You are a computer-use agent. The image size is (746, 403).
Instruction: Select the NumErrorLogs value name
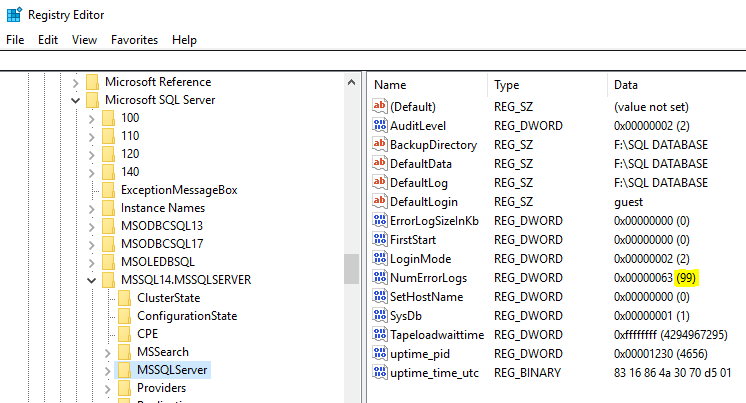(x=428, y=278)
